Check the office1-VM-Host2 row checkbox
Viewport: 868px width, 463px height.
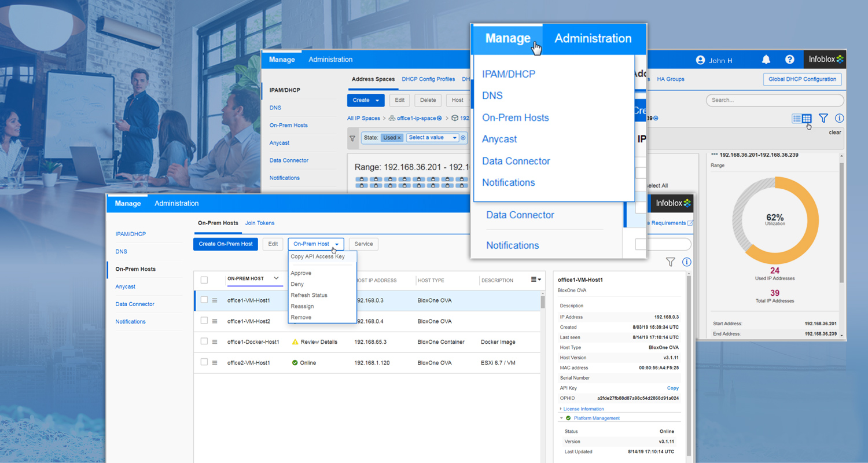tap(204, 321)
